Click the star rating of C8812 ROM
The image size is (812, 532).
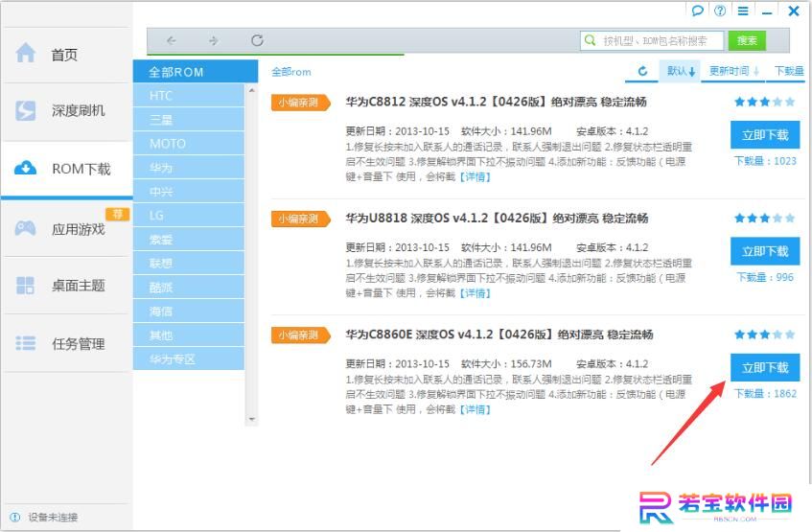(x=764, y=102)
